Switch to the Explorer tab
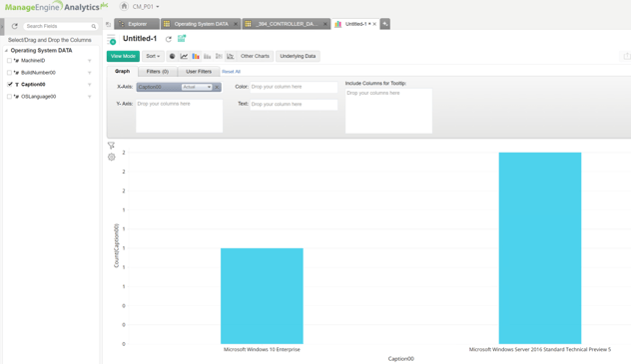This screenshot has width=631, height=364. [x=137, y=24]
